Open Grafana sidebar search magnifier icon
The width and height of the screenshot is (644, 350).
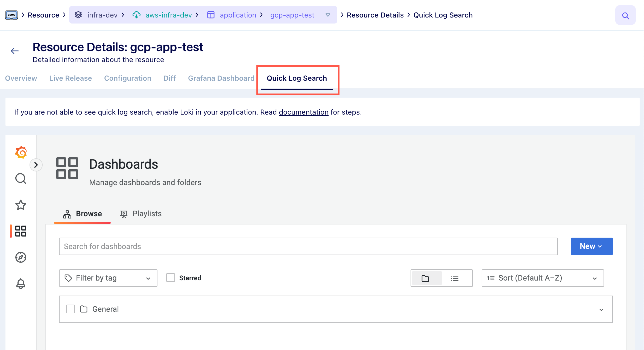pyautogui.click(x=21, y=179)
